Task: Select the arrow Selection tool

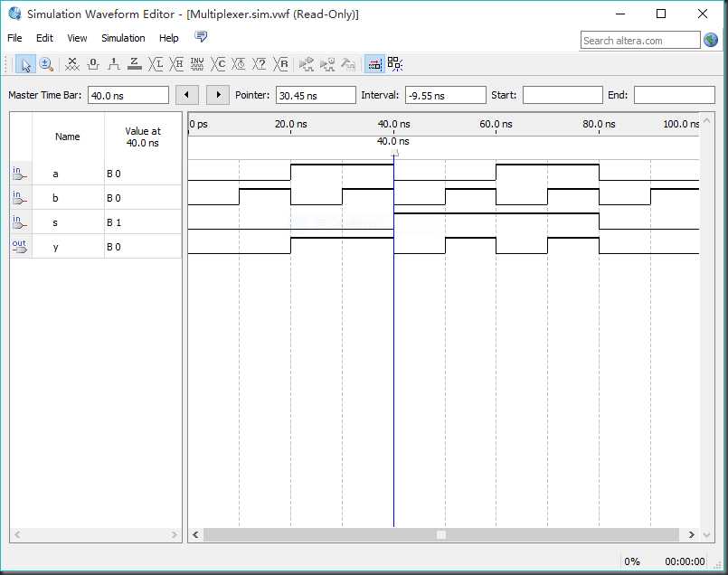Action: tap(25, 64)
